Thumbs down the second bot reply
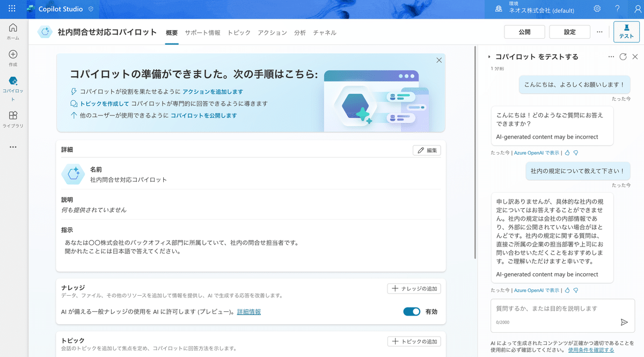Viewport: 644px width, 357px height. point(575,290)
